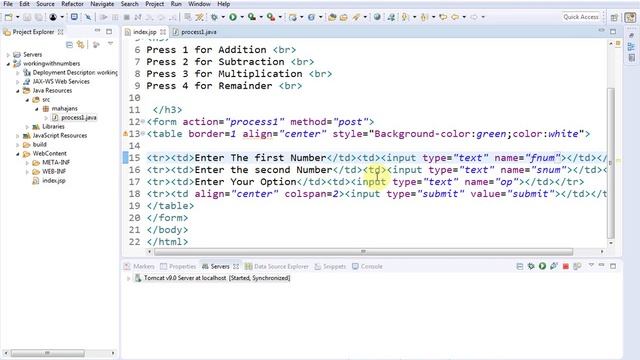Open the Window menu
Image resolution: width=640 pixels, height=360 pixels.
(x=199, y=4)
